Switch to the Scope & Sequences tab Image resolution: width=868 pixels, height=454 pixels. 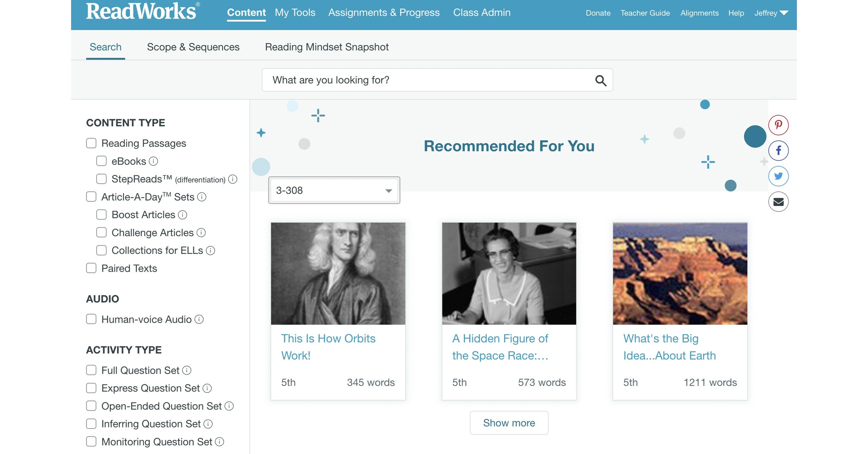tap(193, 47)
